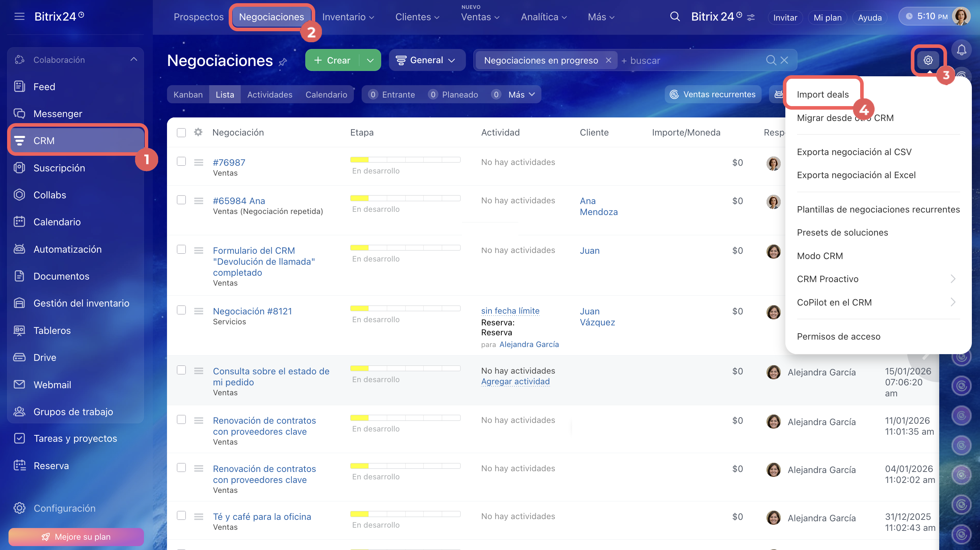Clear the search filter with X icon
This screenshot has width=980, height=550.
coord(784,60)
